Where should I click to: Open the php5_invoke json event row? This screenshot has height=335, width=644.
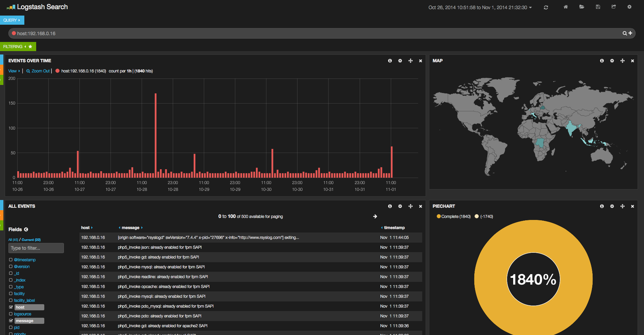[x=251, y=247]
